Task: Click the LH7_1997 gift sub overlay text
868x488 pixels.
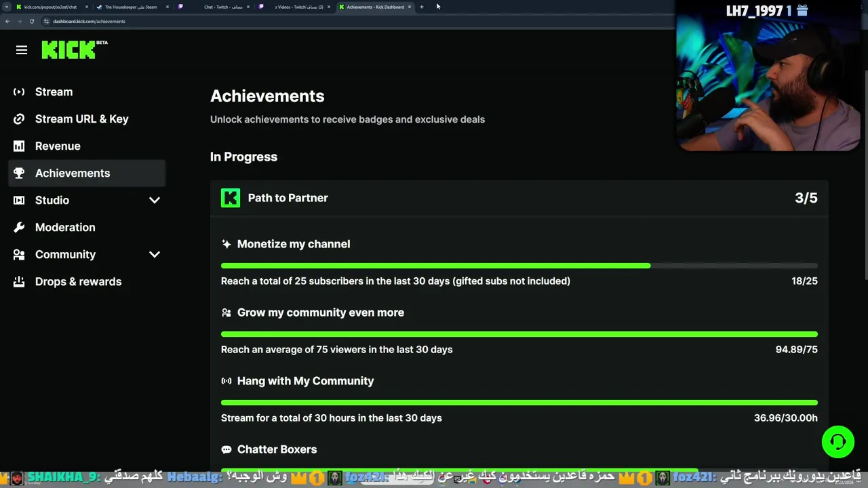Action: 767,11
